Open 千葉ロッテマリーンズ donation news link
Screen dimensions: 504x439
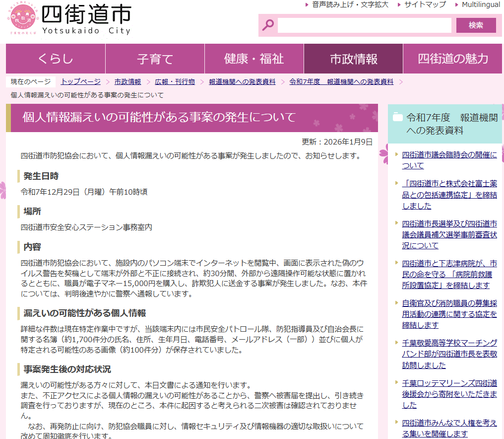point(449,394)
